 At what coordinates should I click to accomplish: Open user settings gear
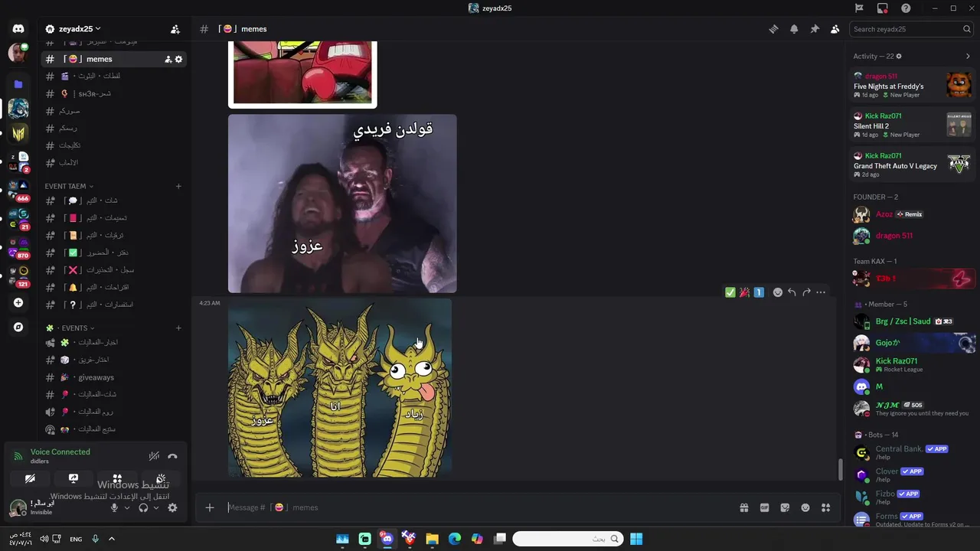tap(172, 507)
